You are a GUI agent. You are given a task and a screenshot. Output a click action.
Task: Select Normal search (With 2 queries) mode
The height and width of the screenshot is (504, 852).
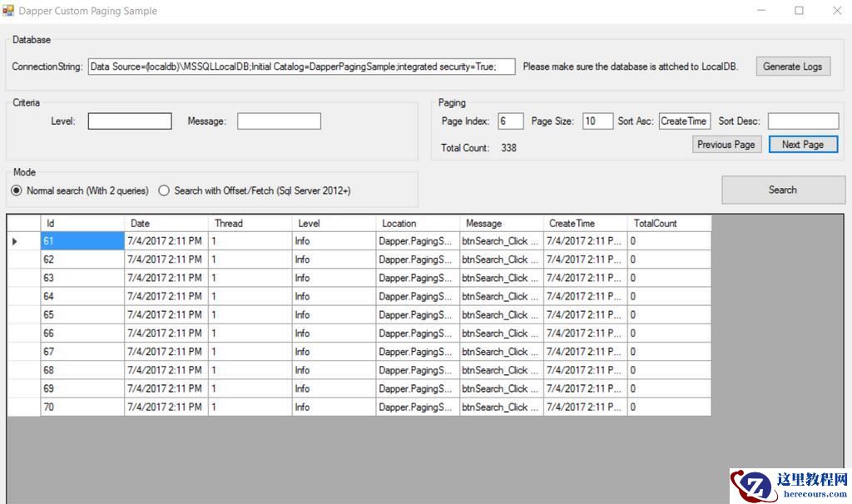click(x=17, y=190)
